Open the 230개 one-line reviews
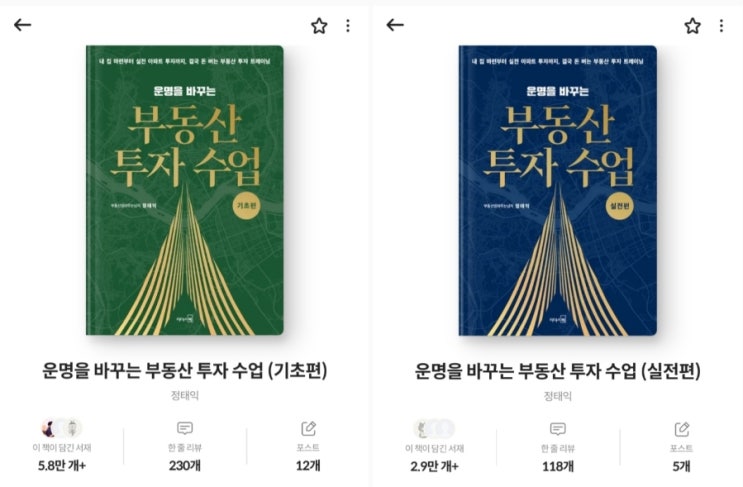This screenshot has width=743, height=487. coord(185,465)
